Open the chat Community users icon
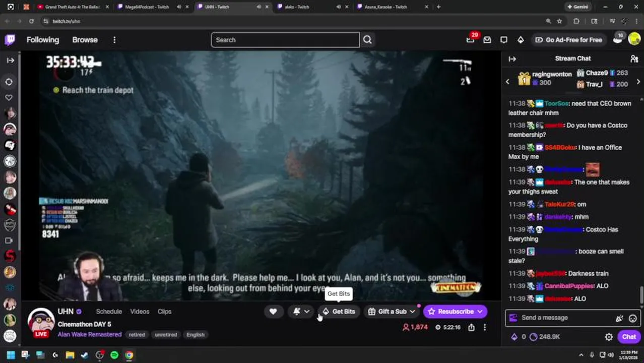 coord(634,59)
